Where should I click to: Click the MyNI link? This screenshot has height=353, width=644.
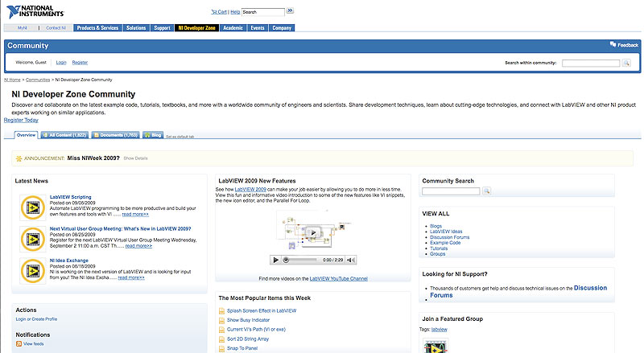23,28
